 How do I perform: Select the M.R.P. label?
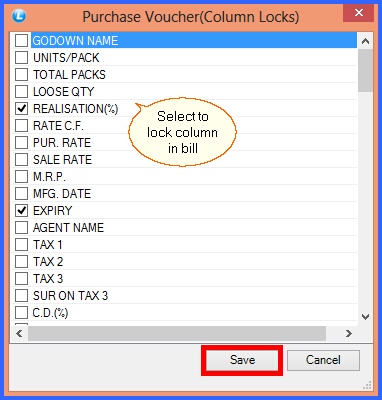49,177
